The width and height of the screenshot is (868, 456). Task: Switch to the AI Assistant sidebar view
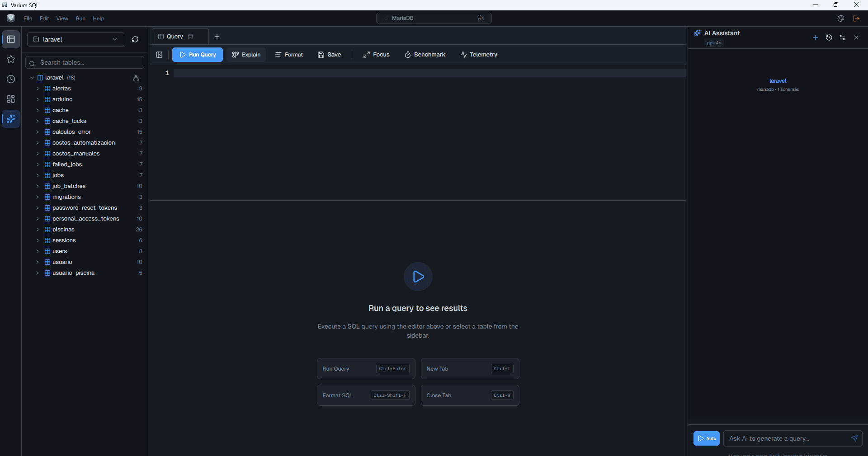coord(10,119)
